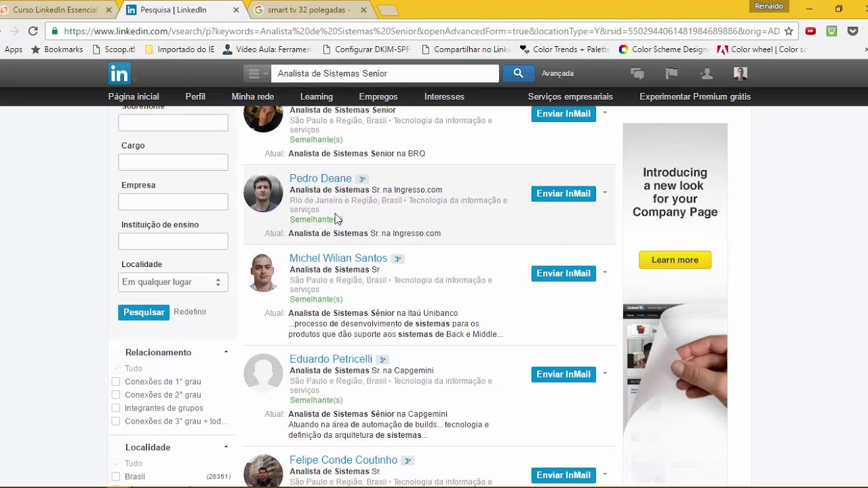Click the Pesquisar button

(x=144, y=312)
